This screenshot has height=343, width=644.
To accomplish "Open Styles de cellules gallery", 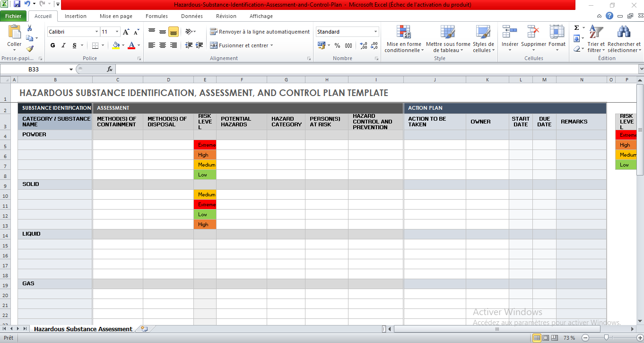I will 483,39.
